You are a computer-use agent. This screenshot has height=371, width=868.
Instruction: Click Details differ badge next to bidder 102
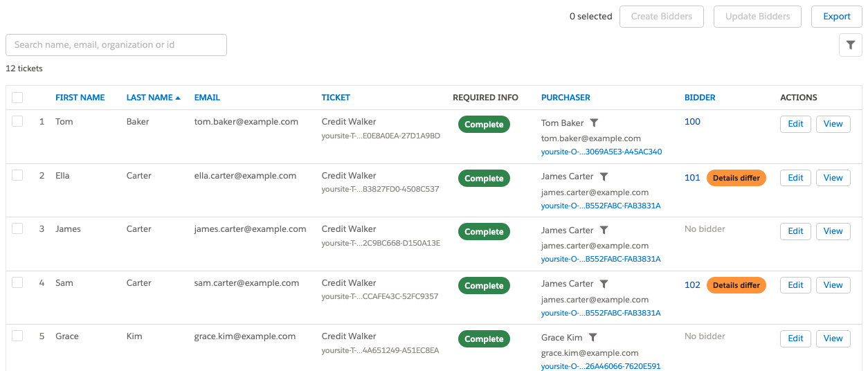tap(736, 285)
